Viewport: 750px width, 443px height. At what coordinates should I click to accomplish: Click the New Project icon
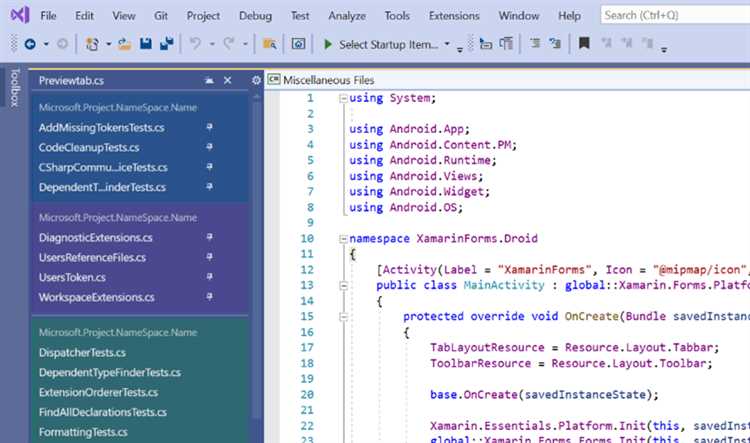(92, 44)
